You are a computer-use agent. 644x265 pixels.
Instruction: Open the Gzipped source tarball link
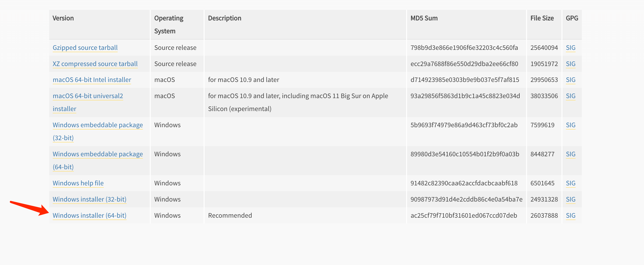pyautogui.click(x=85, y=48)
